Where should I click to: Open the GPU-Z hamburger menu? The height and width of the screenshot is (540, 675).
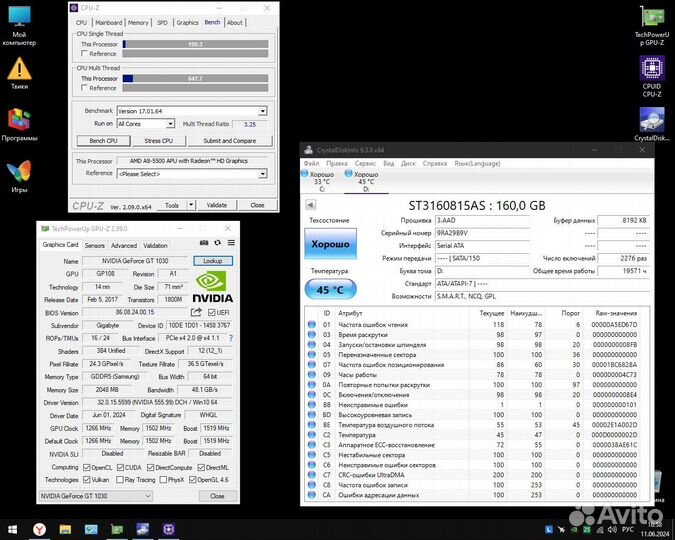click(229, 245)
